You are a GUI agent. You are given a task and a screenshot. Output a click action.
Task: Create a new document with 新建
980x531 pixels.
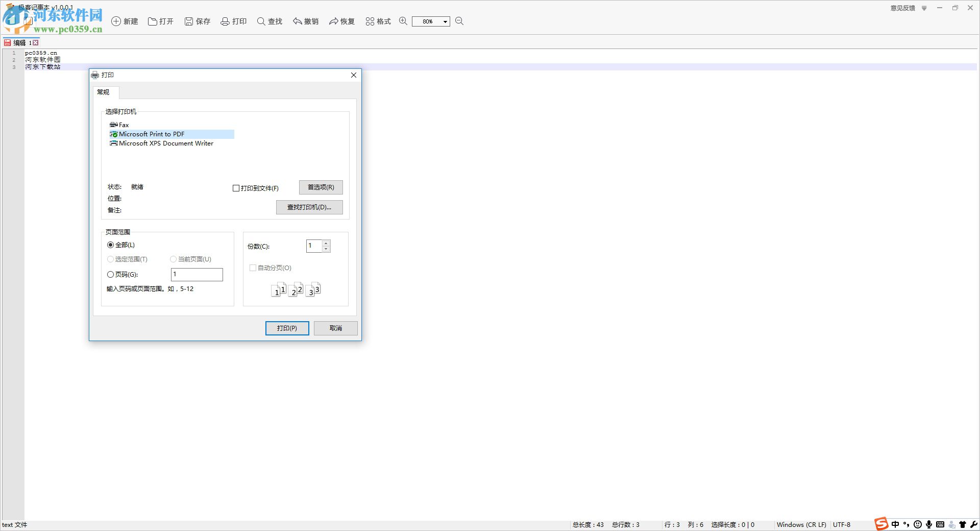point(125,21)
